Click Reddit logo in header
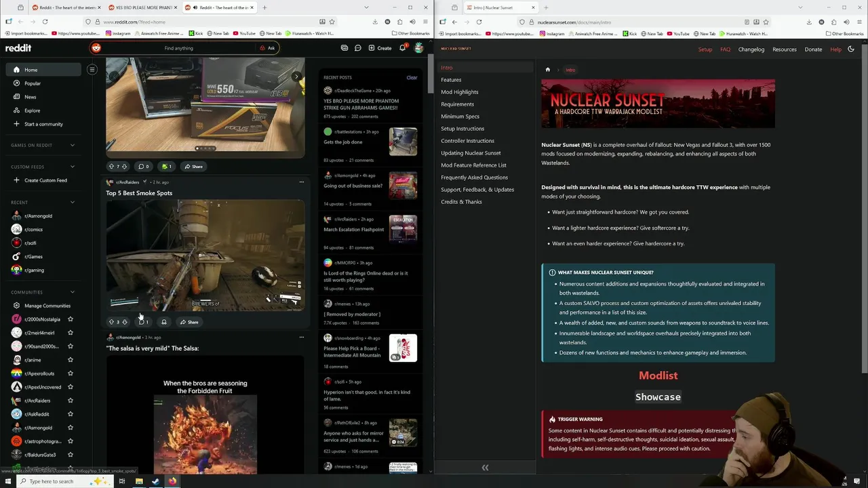Screen dimensions: 868x488 18,48
